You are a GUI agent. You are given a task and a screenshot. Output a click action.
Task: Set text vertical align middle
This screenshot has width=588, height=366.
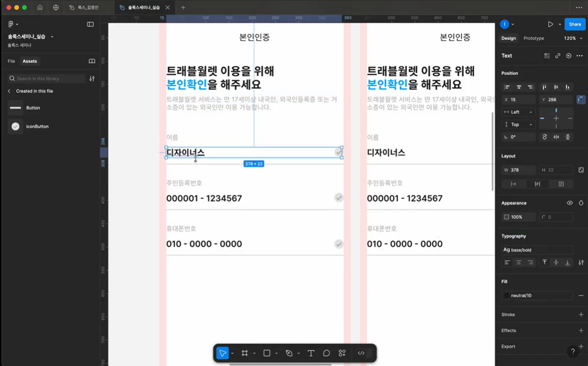tap(556, 262)
